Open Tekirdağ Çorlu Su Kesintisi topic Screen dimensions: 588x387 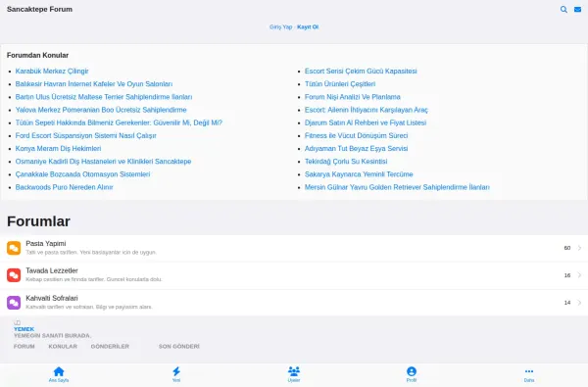pyautogui.click(x=346, y=162)
